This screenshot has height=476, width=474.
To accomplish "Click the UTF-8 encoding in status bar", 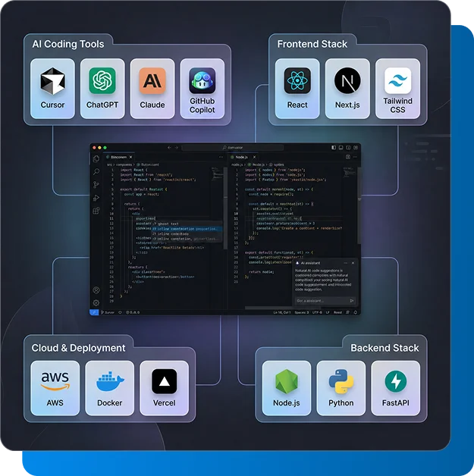I will (x=317, y=312).
